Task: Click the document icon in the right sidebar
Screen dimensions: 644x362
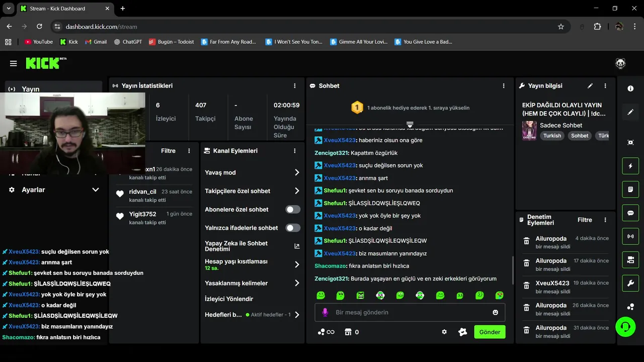Action: (x=630, y=190)
